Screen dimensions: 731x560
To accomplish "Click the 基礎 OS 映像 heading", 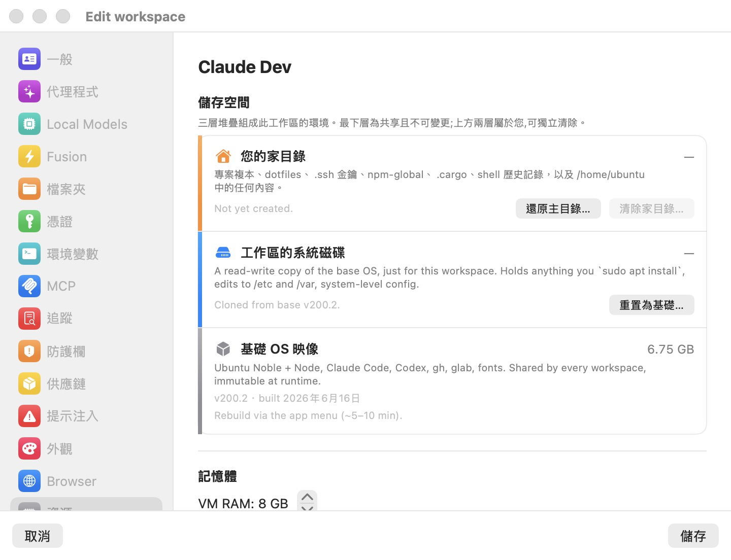I will coord(280,349).
